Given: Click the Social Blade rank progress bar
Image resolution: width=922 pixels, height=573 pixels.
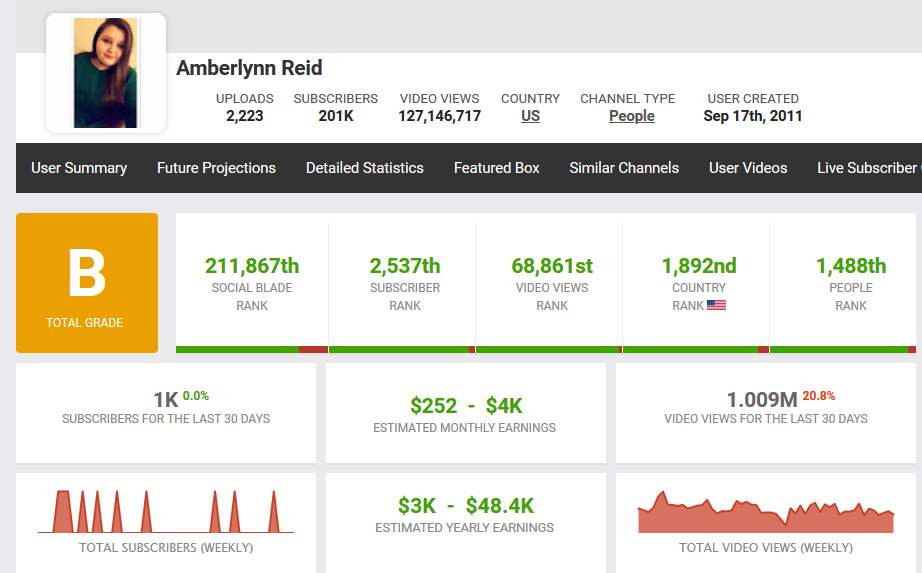Looking at the screenshot, I should pos(252,349).
